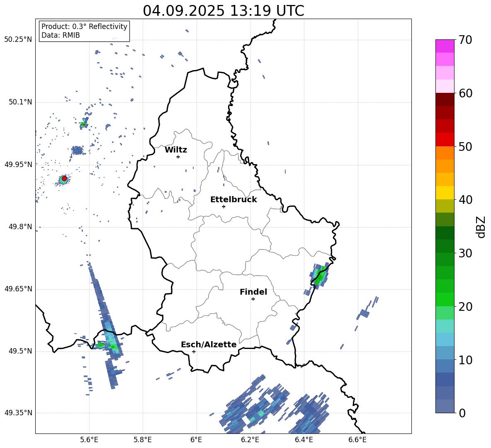This screenshot has width=491, height=448.
Task: Click the Findel station cross marker
Action: click(x=253, y=299)
